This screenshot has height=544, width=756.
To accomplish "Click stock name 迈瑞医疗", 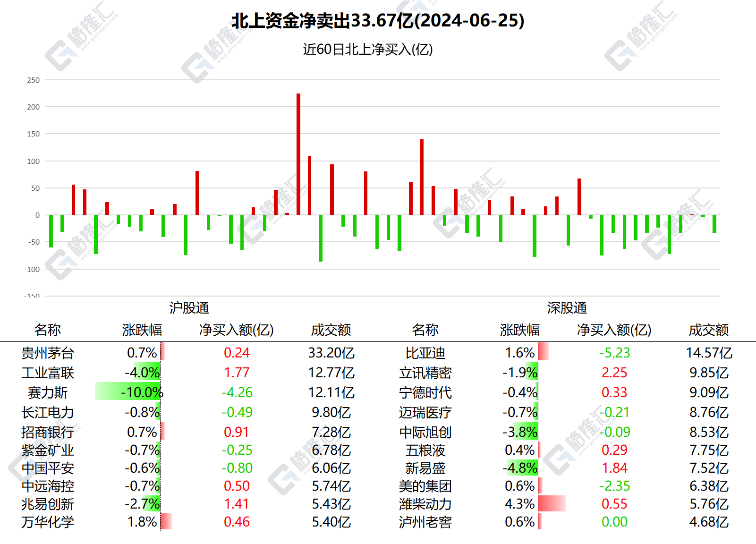I will [x=425, y=412].
